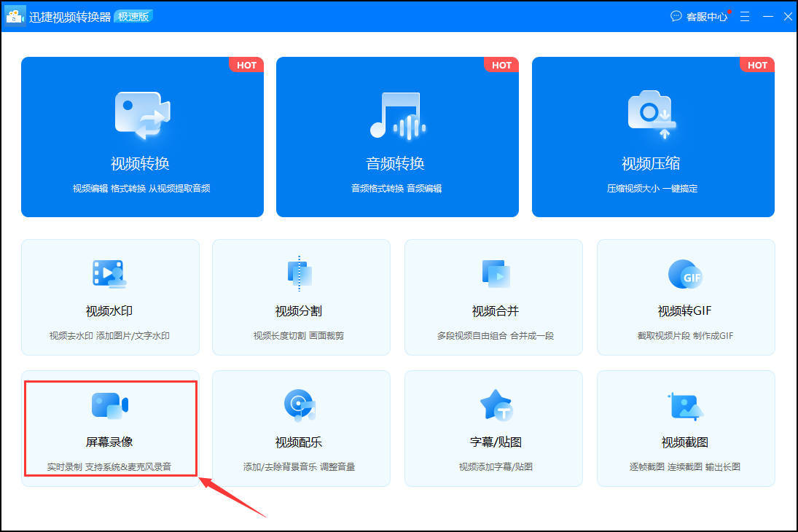Select the 视频配乐 label
This screenshot has height=532, width=798.
[299, 442]
